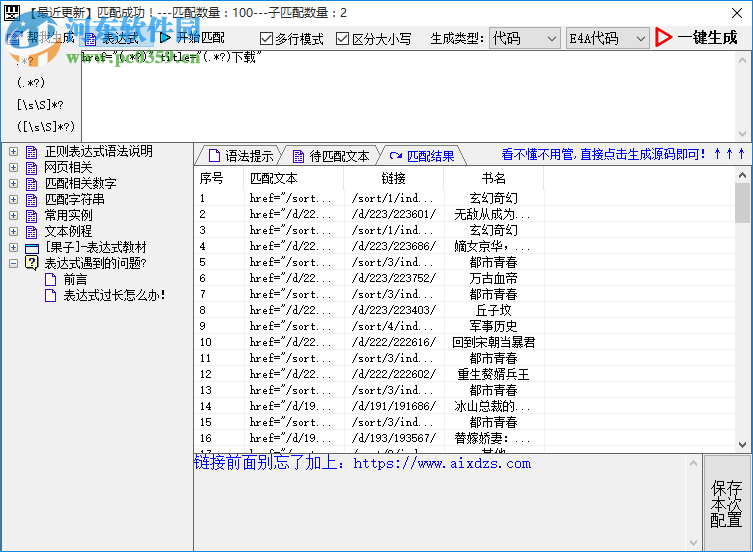This screenshot has width=753, height=552.
Task: Click the 链接 column header
Action: point(394,178)
